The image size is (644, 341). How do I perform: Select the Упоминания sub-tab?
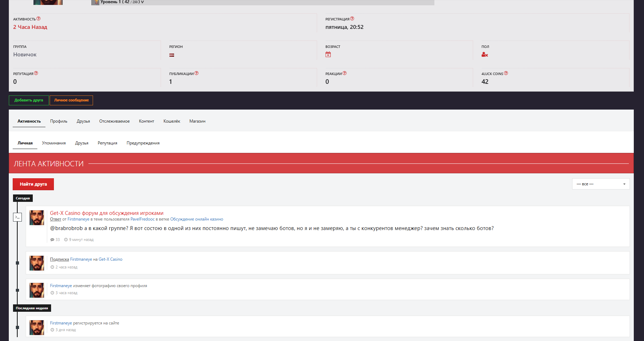click(54, 143)
